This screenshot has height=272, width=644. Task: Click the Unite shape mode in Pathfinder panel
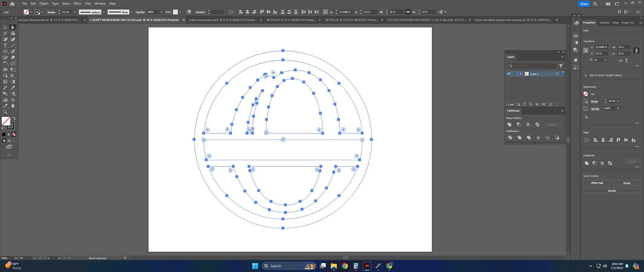(x=509, y=125)
